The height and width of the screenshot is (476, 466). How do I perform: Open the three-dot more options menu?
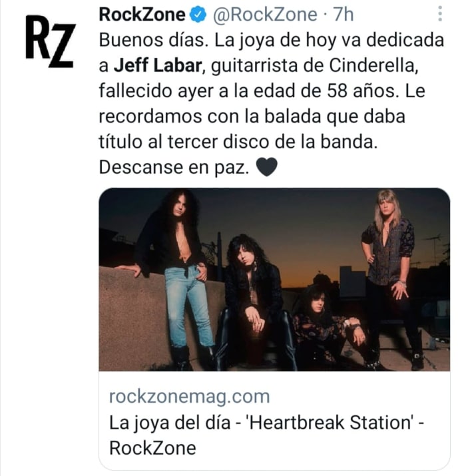pyautogui.click(x=440, y=14)
